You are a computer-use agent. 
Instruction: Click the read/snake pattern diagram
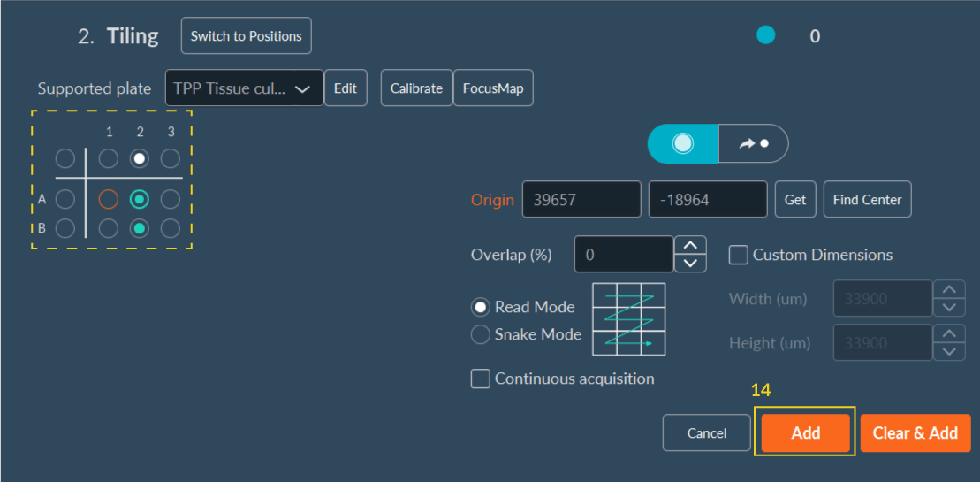coord(628,319)
